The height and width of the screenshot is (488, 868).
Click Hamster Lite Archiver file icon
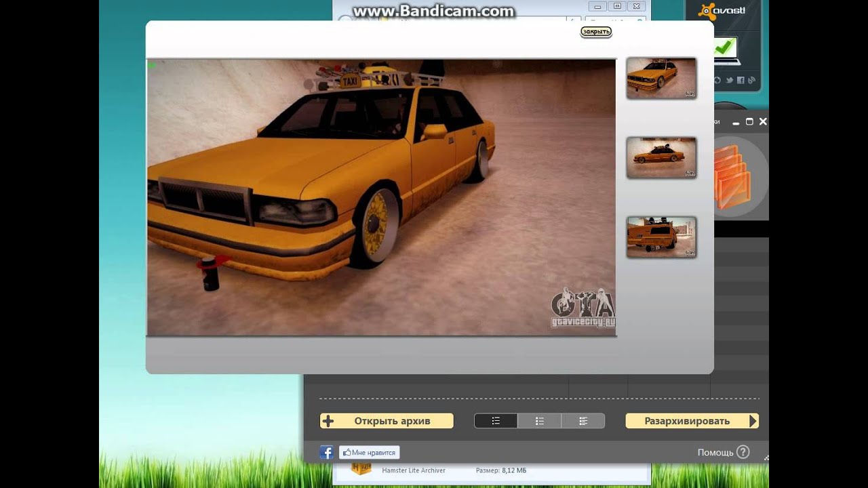361,469
